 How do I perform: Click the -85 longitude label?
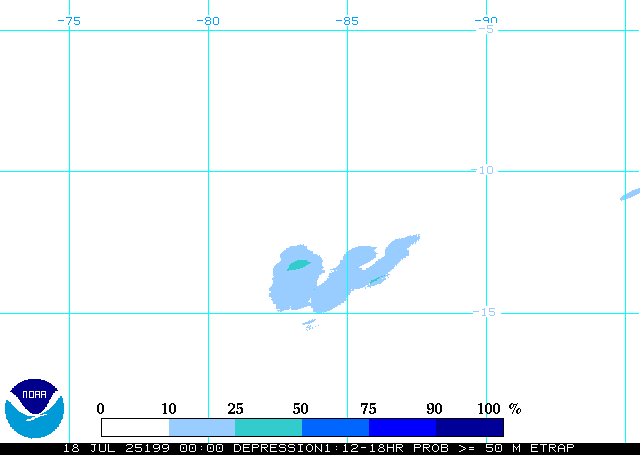347,21
